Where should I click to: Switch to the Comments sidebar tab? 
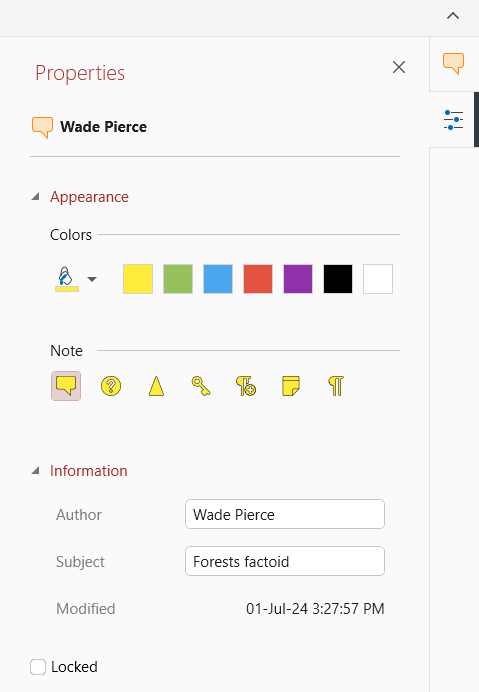pyautogui.click(x=453, y=64)
